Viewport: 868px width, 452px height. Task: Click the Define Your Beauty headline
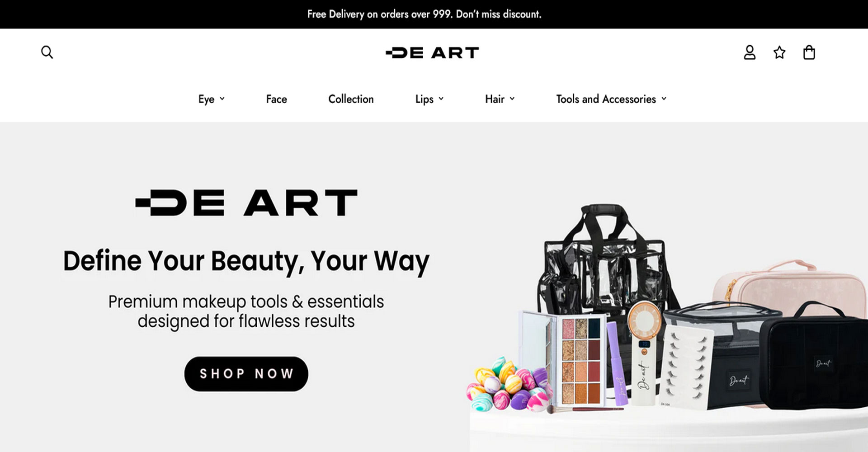click(246, 261)
